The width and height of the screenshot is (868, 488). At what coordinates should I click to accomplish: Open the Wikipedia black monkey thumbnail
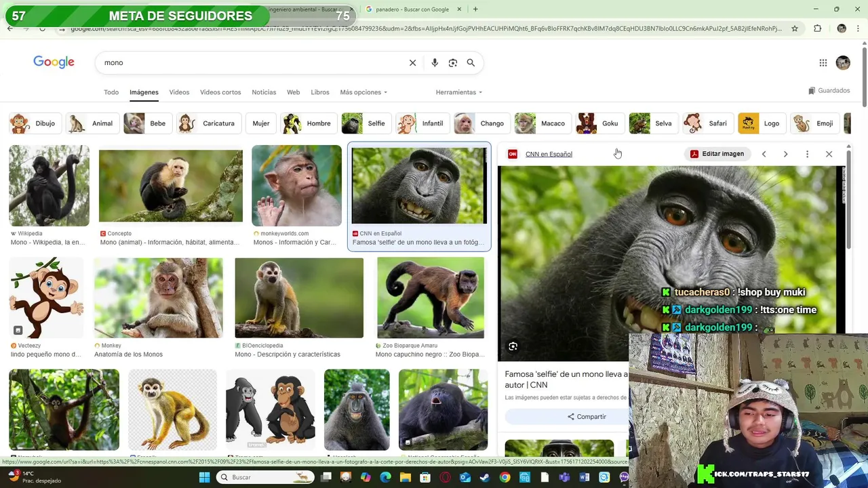pos(49,186)
